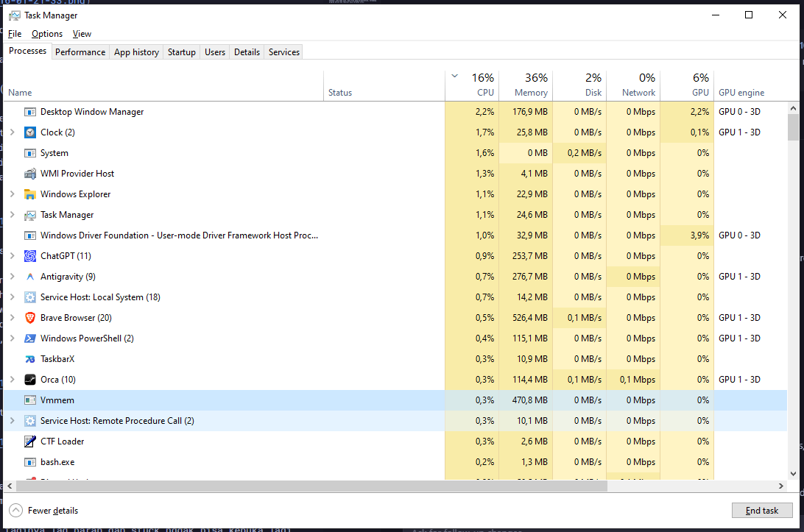The image size is (804, 532).
Task: Sort by the CPU column header
Action: tap(472, 85)
